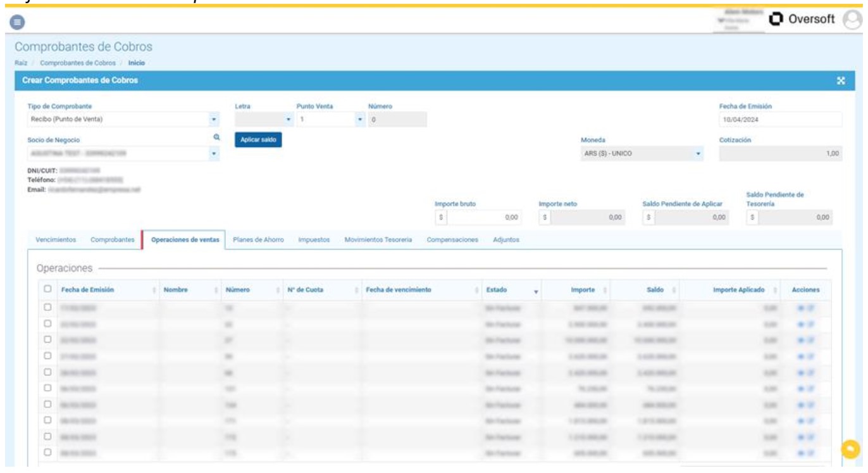Check the ninth operations row checkbox
This screenshot has height=473, width=868.
pyautogui.click(x=47, y=436)
